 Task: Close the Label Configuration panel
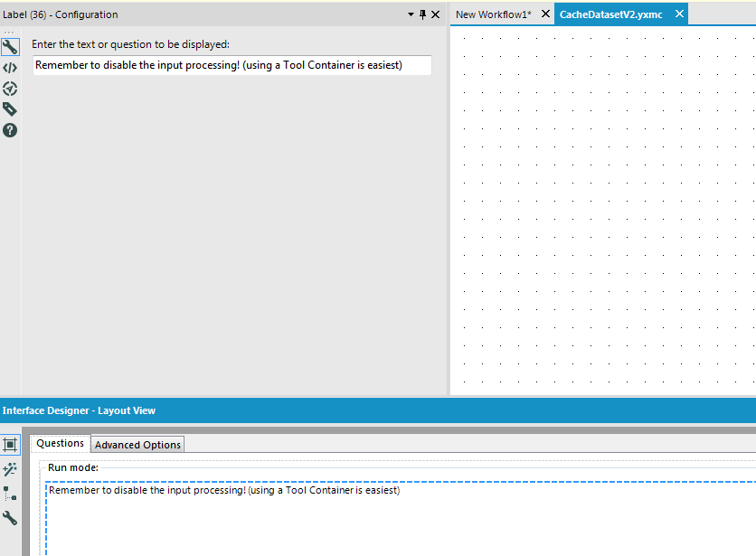435,14
